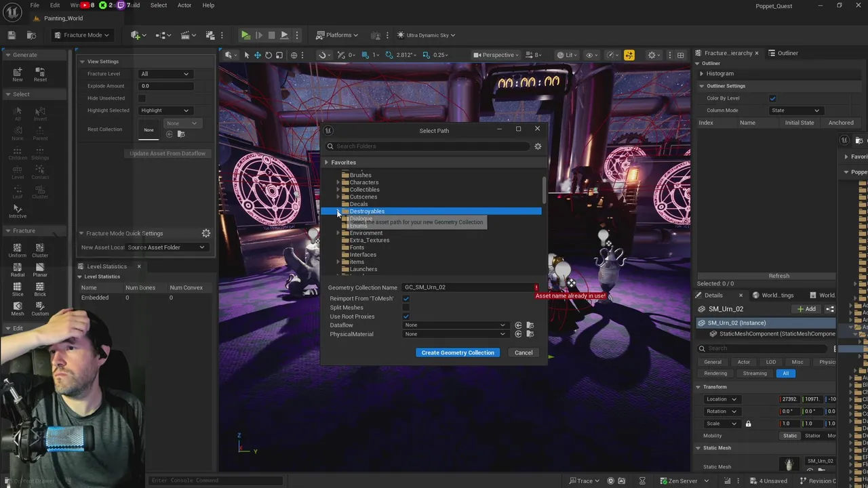Toggle Color By Level checkbox
The width and height of the screenshot is (868, 488).
(x=772, y=98)
